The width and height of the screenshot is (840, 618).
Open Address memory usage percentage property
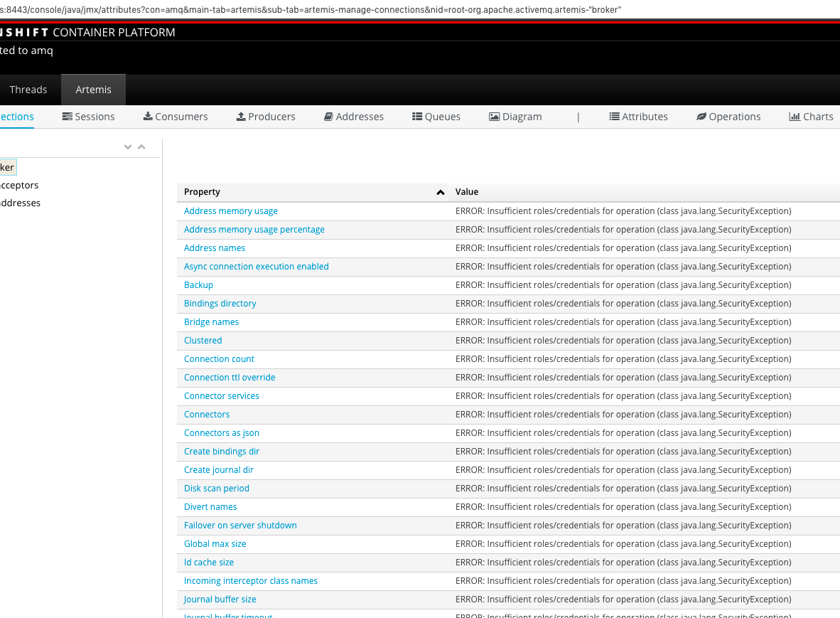(x=254, y=230)
